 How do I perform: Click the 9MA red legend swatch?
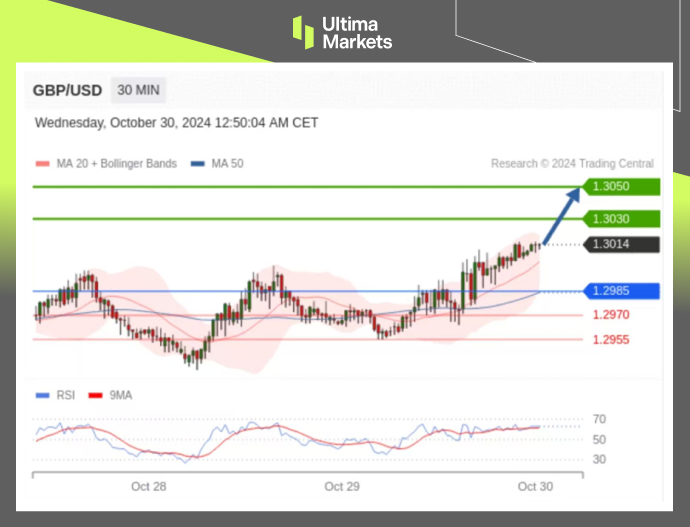(95, 395)
